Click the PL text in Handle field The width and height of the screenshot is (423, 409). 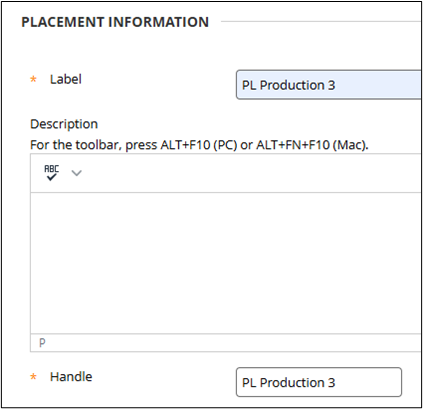[x=249, y=383]
